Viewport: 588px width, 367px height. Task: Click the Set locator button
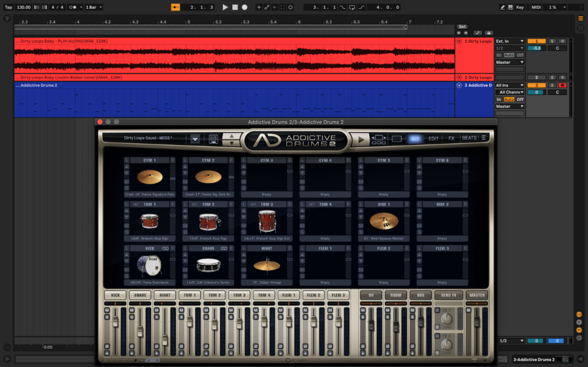[462, 26]
